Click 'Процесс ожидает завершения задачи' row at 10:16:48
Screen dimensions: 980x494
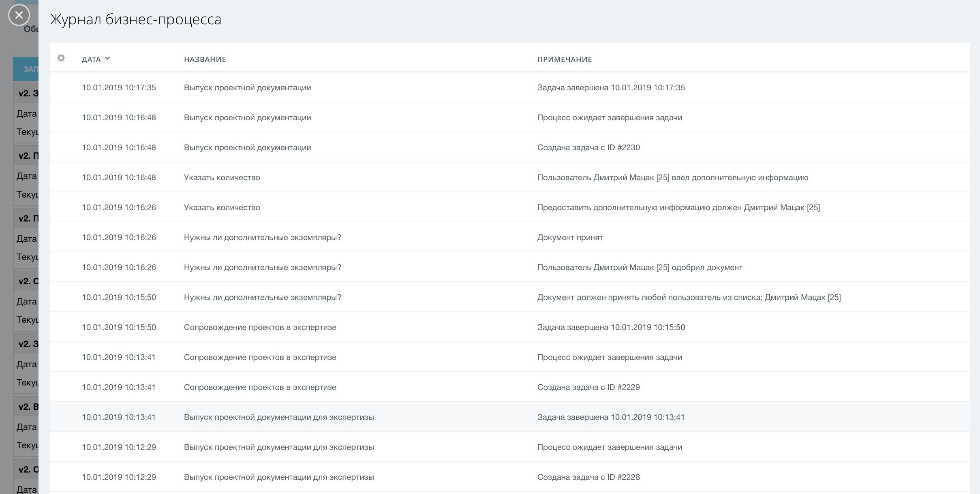[609, 117]
